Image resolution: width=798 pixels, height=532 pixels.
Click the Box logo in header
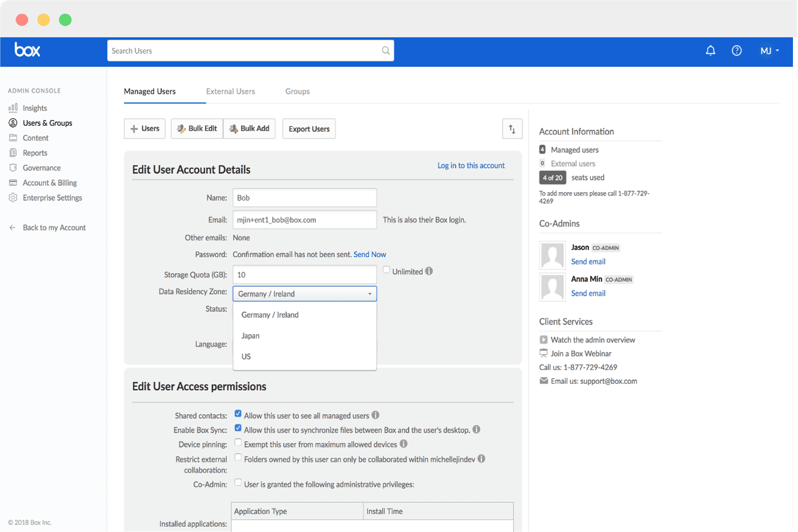pyautogui.click(x=27, y=50)
